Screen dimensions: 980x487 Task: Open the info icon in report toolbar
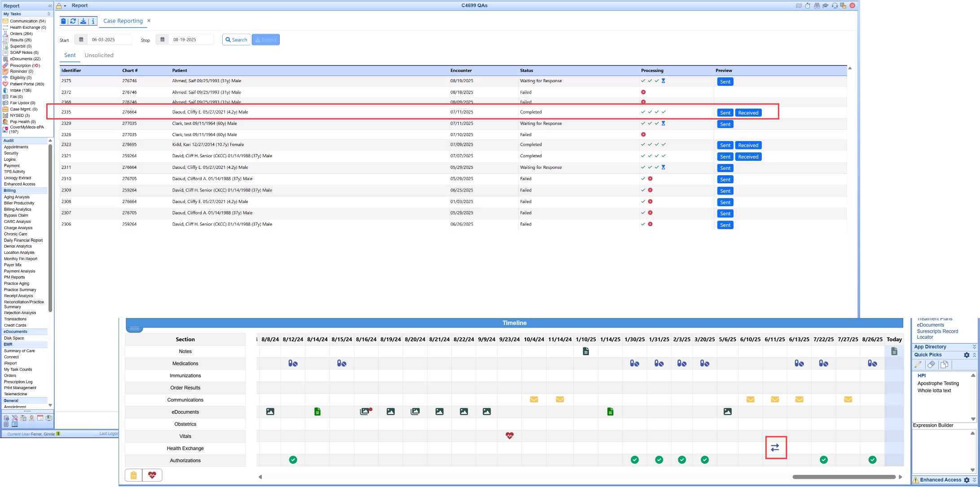pyautogui.click(x=93, y=21)
